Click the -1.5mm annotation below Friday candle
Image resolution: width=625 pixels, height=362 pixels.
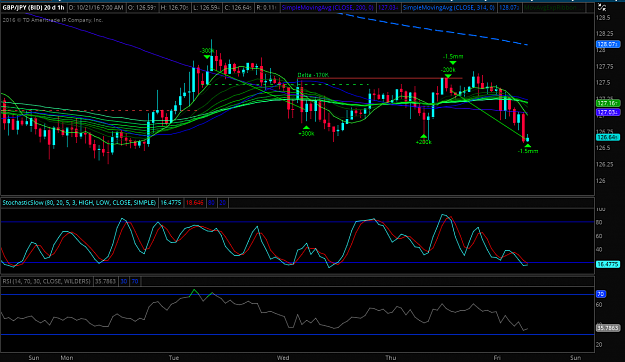coord(528,151)
